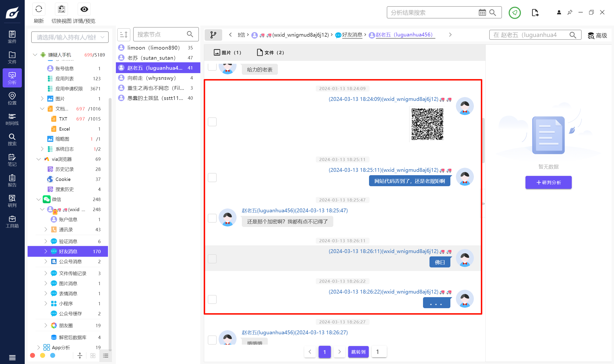Click the 跳转到 jump button
Viewport: 614px width, 364px height.
pos(358,352)
